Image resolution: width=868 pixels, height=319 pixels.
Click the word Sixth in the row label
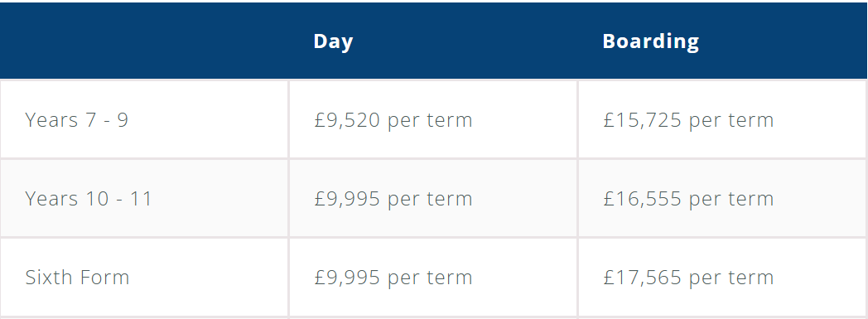[x=46, y=278]
